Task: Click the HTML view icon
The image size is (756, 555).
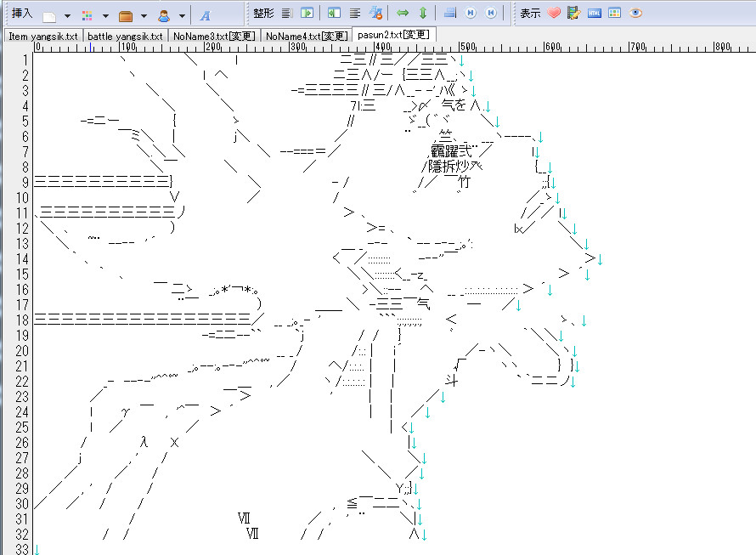Action: 595,14
